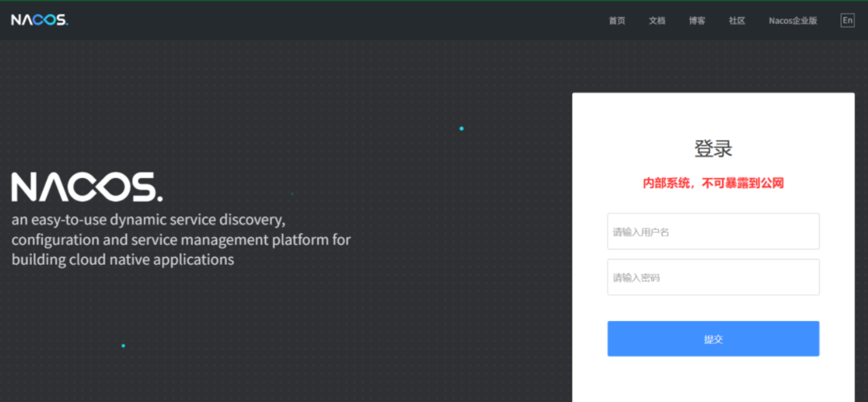The image size is (868, 402).
Task: Click the 'an easy-to-use dynamic service discovery' line
Action: pos(149,220)
